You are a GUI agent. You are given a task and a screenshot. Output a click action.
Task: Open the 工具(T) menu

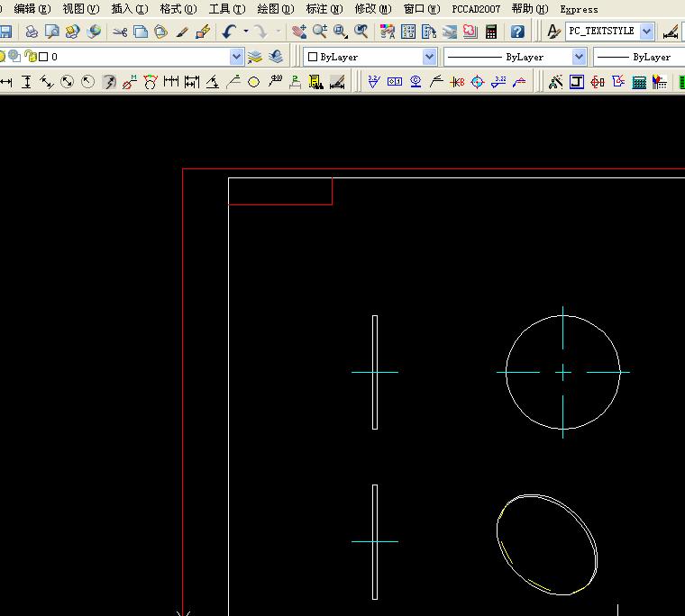click(x=227, y=9)
